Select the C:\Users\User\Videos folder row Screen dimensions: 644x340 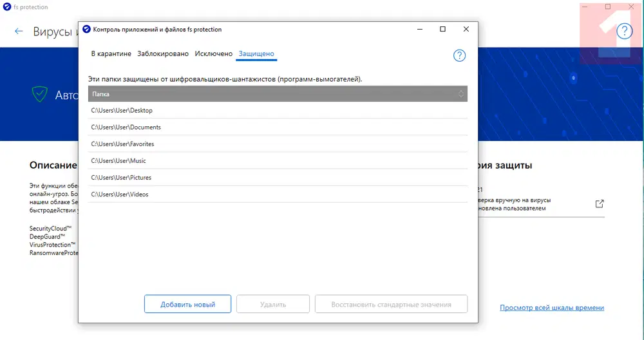coord(278,194)
